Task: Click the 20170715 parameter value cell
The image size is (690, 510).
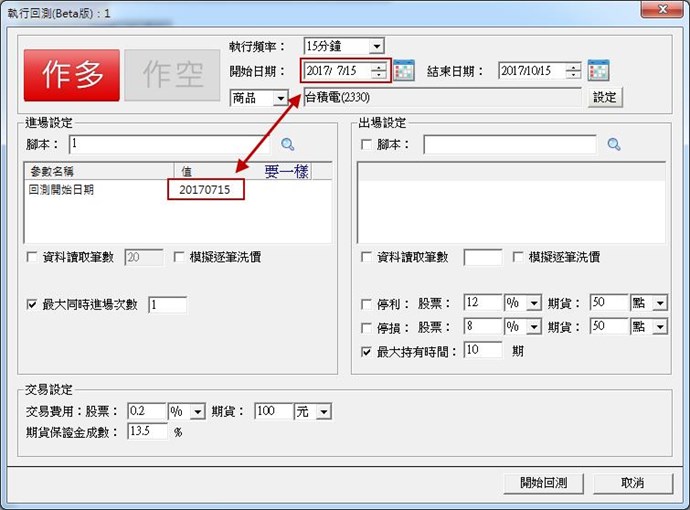Action: click(x=205, y=190)
